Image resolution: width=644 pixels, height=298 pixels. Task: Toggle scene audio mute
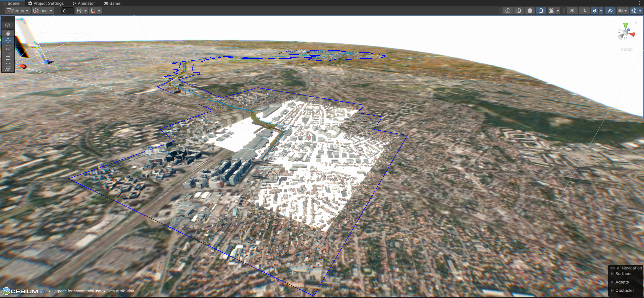(x=584, y=11)
